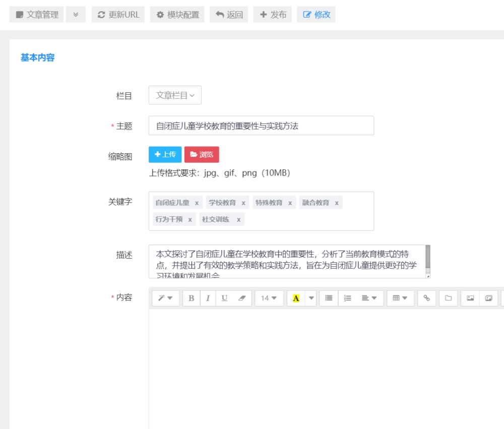Remove the 学校教育 keyword tag
This screenshot has width=504, height=429.
coord(243,203)
